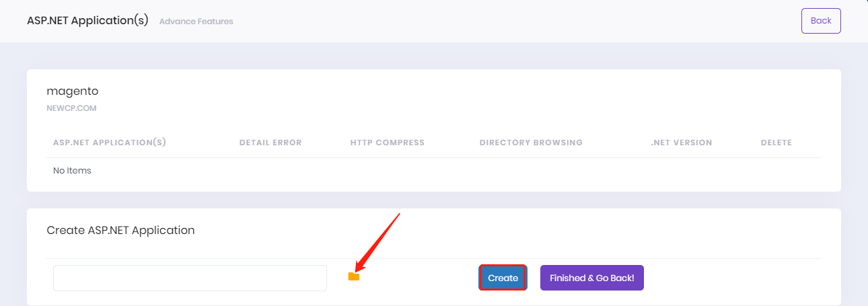Click ASP.NET APPLICATION(S) column header
The height and width of the screenshot is (306, 868).
pyautogui.click(x=110, y=143)
